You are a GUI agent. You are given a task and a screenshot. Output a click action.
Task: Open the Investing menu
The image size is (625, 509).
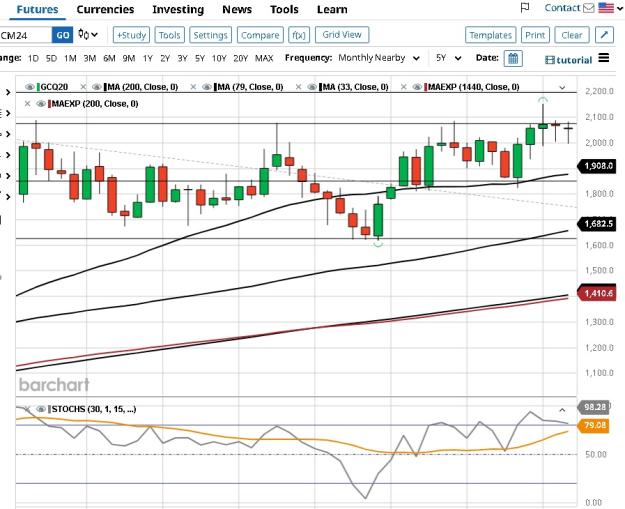pos(178,10)
